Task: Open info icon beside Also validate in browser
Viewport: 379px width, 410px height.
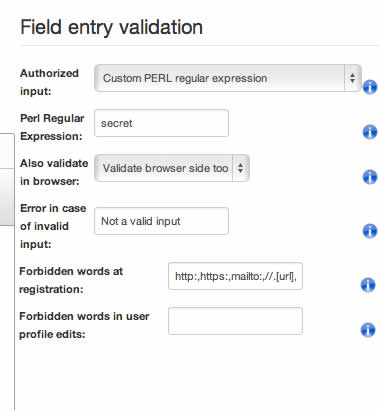Action: 370,177
